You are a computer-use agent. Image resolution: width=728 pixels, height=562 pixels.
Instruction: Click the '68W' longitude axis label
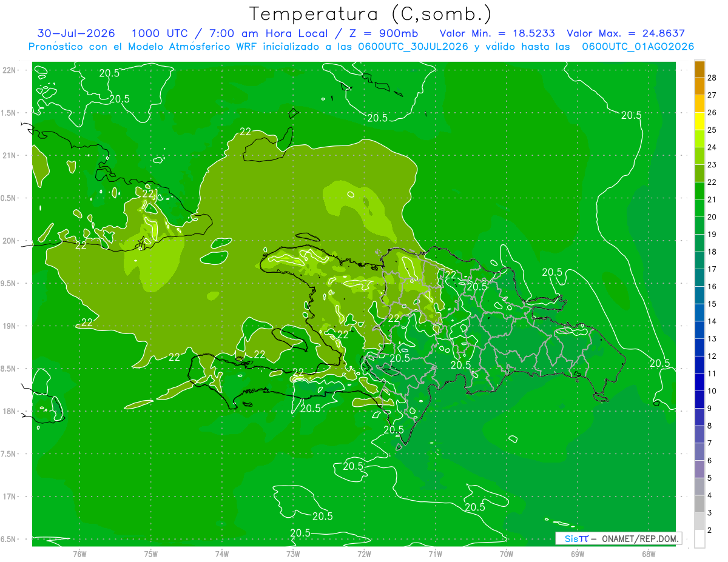pyautogui.click(x=648, y=554)
